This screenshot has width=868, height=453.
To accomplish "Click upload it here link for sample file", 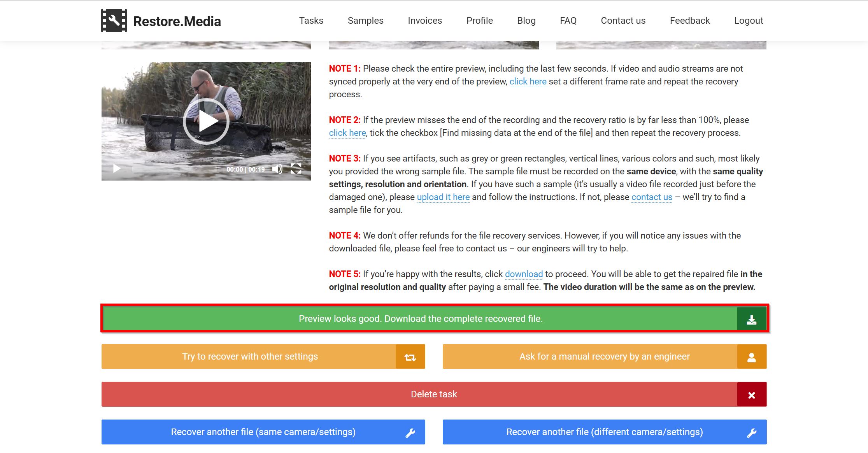I will (x=444, y=197).
